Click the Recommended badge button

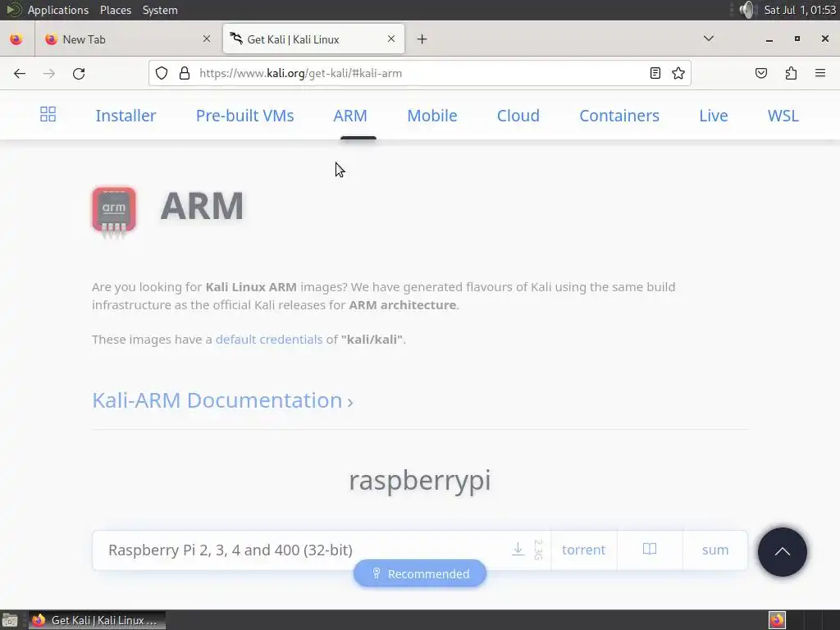420,573
